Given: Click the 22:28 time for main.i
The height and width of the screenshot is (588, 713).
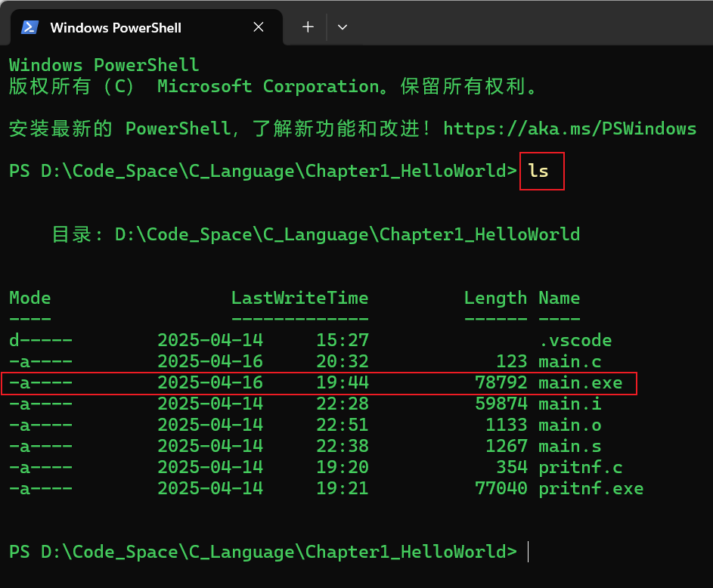Looking at the screenshot, I should pos(343,404).
